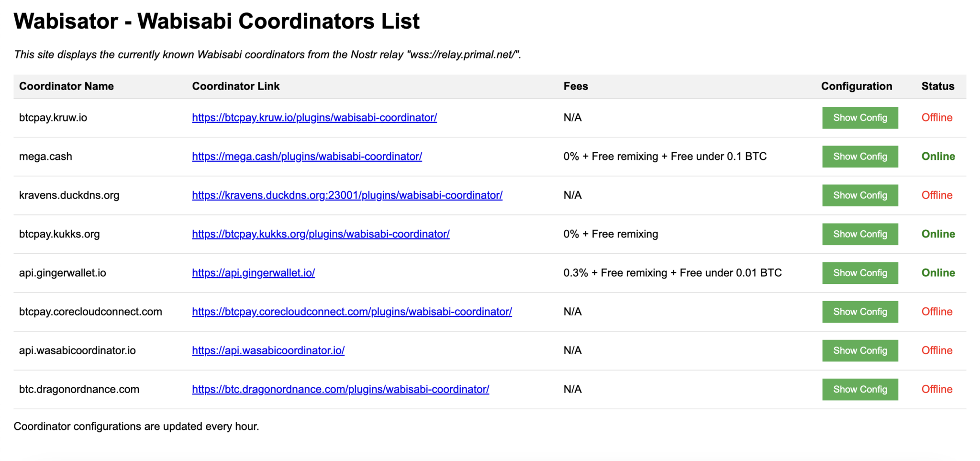980x461 pixels.
Task: Select the Wabisator page title
Action: [x=216, y=21]
